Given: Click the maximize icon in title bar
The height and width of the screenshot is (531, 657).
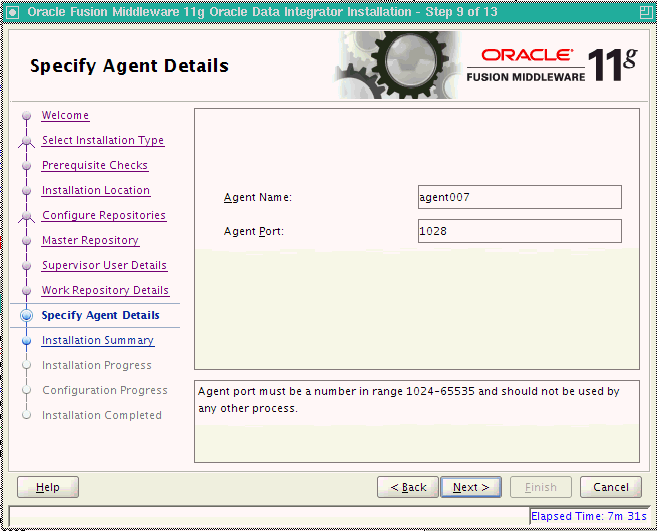Looking at the screenshot, I should click(646, 12).
